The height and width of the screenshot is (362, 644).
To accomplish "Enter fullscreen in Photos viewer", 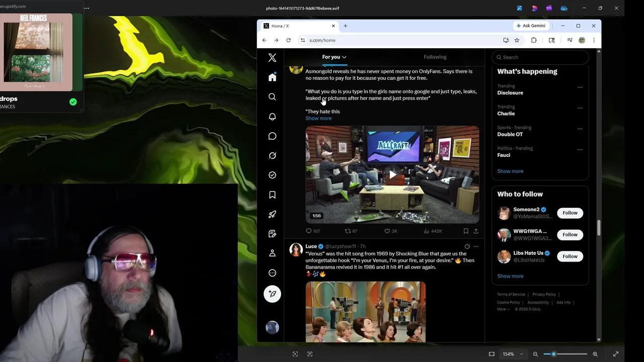I will coord(615,354).
